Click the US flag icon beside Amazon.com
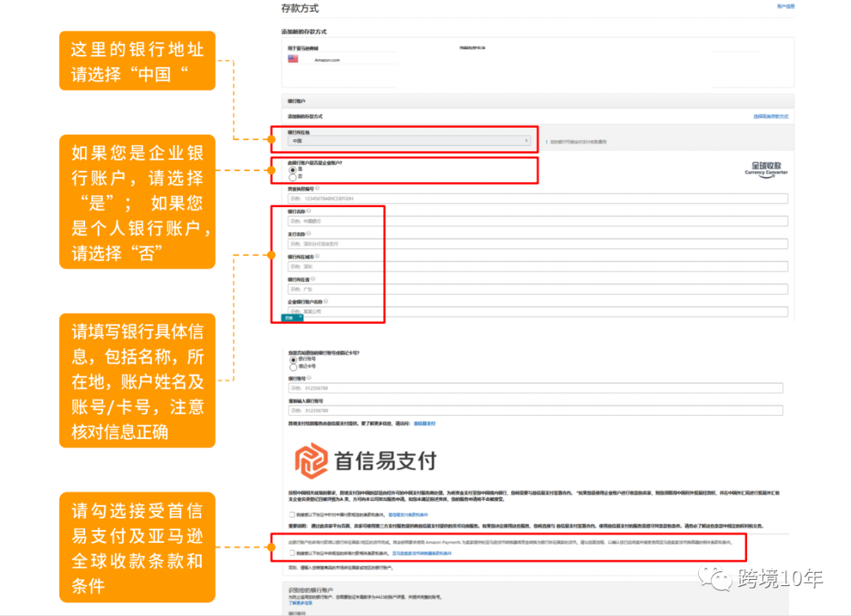 (292, 58)
